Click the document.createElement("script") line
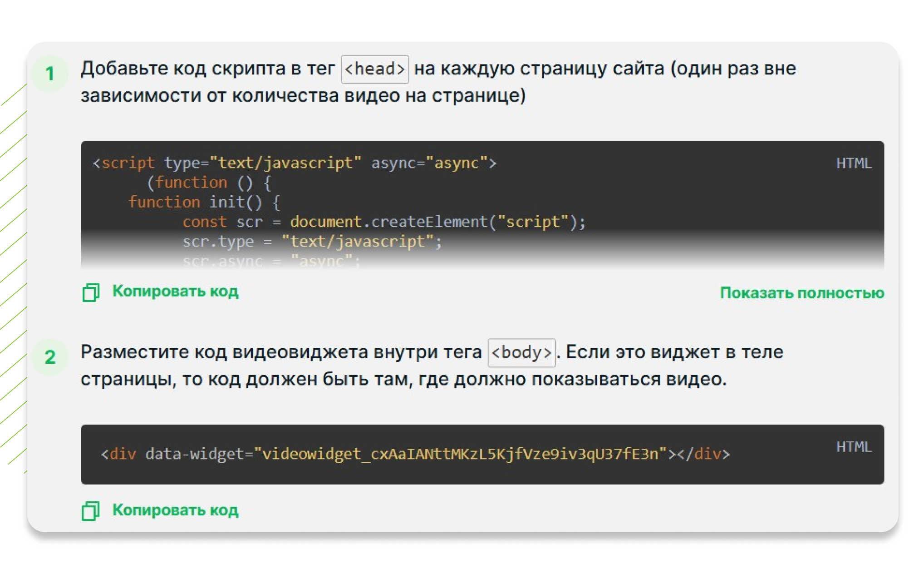This screenshot has height=574, width=924. click(x=383, y=222)
